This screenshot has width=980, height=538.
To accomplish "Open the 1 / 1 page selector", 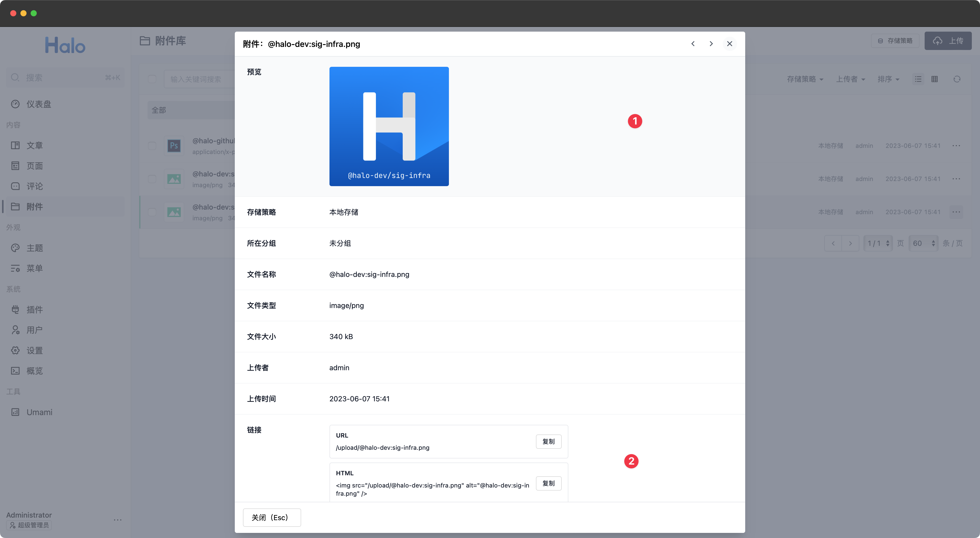I will pyautogui.click(x=878, y=243).
